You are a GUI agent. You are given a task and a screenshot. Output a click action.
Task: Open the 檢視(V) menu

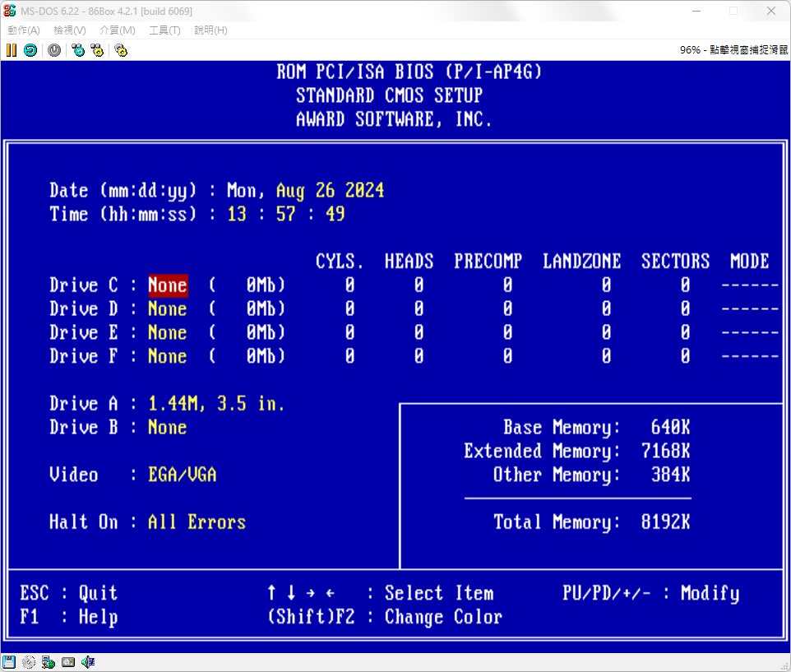(x=70, y=30)
